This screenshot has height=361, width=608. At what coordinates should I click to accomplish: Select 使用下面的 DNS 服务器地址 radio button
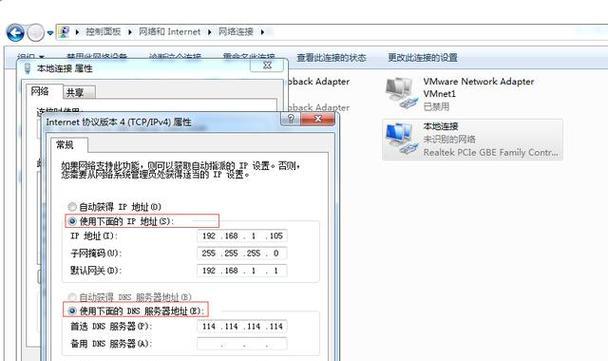(x=72, y=311)
